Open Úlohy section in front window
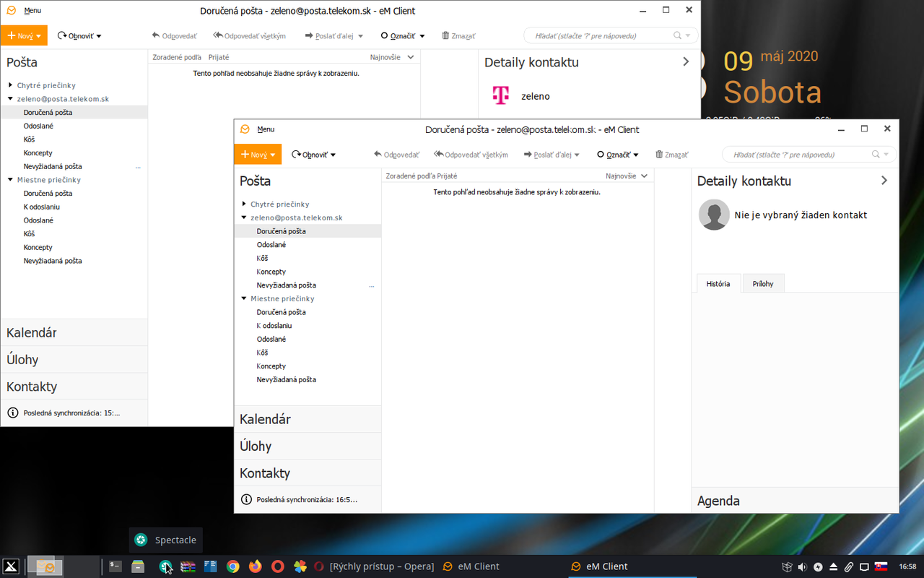The height and width of the screenshot is (578, 924). pyautogui.click(x=308, y=446)
